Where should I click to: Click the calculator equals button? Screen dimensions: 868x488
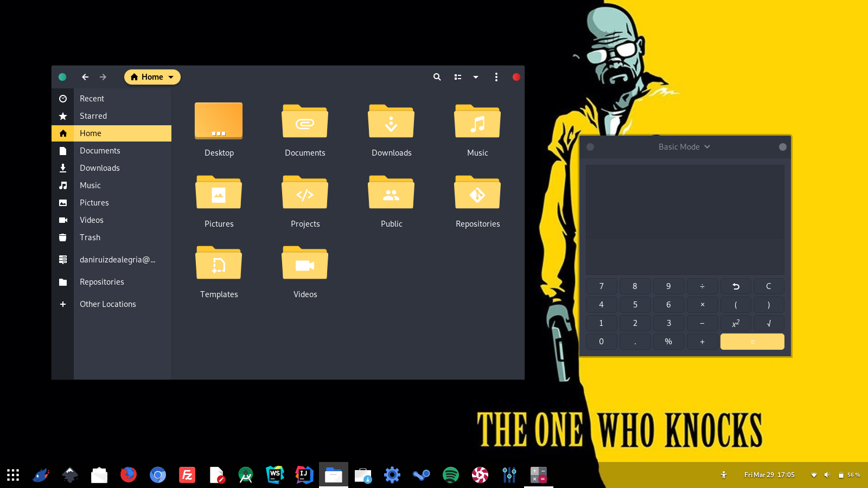click(x=752, y=342)
